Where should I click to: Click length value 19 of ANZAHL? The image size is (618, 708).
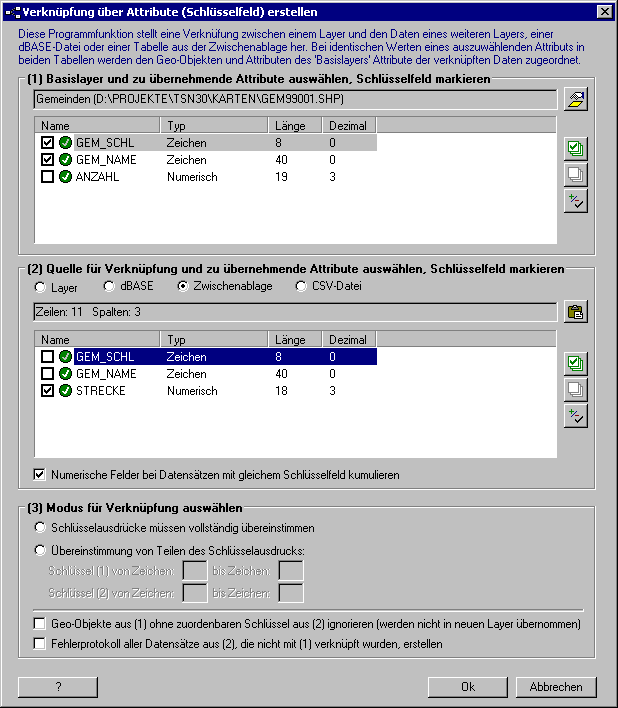click(281, 177)
